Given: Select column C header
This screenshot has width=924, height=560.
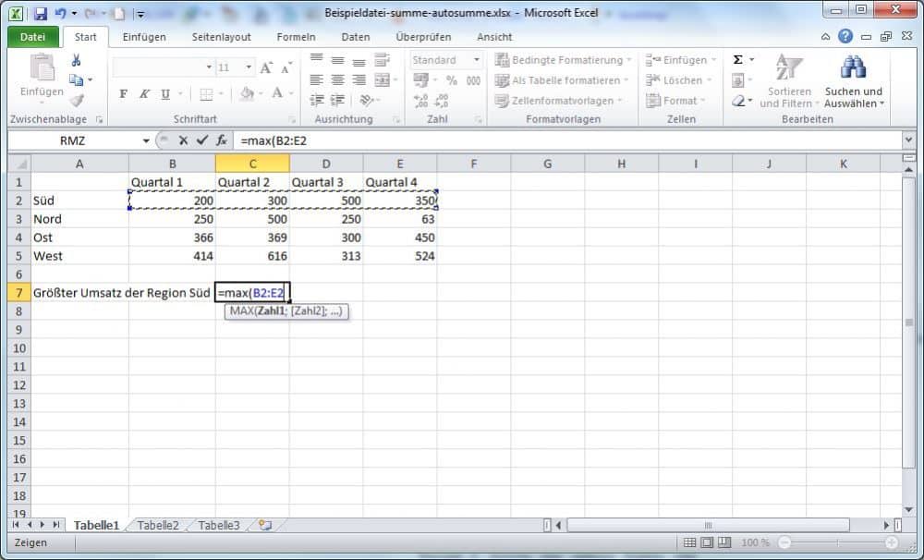Looking at the screenshot, I should [252, 164].
